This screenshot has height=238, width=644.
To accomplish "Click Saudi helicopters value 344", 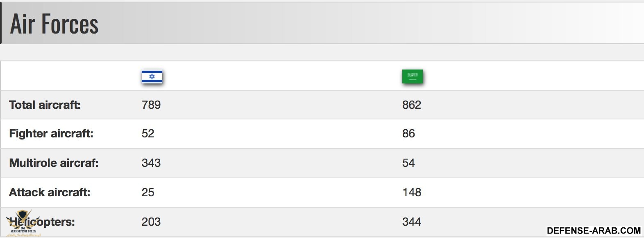I will [x=412, y=222].
